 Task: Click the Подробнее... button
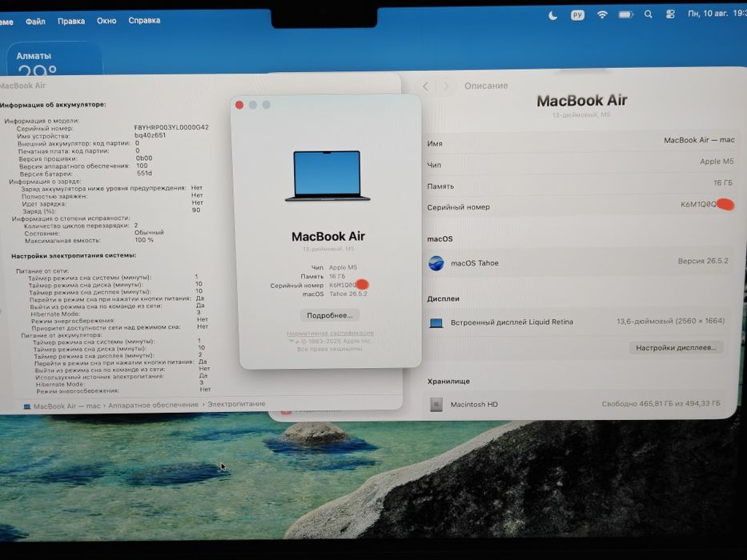[x=330, y=315]
